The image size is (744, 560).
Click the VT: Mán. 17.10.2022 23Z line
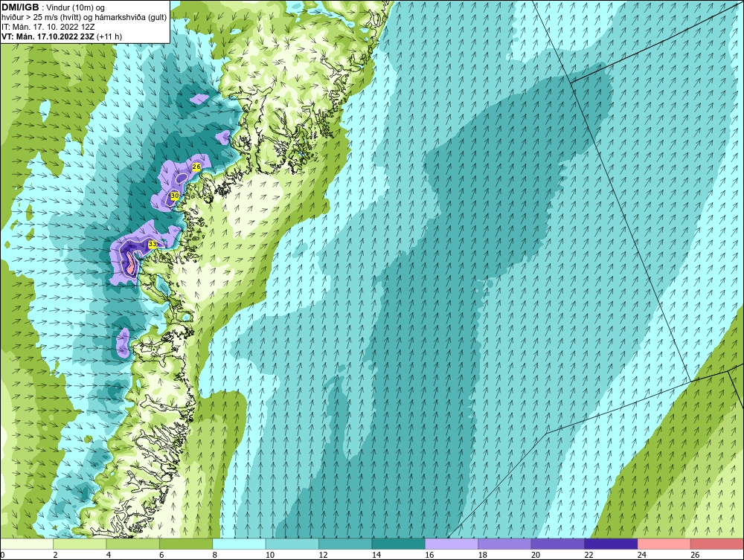[62, 36]
